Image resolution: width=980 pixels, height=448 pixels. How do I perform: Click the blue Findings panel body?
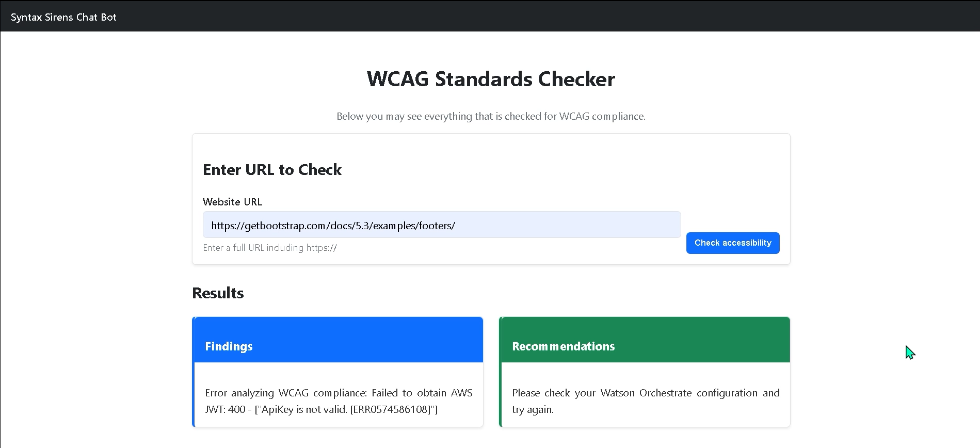(339, 394)
